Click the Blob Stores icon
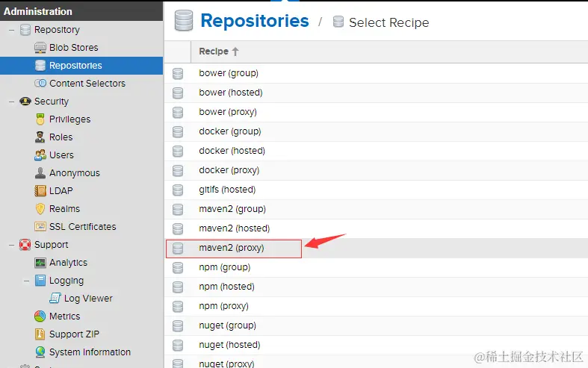 click(40, 48)
